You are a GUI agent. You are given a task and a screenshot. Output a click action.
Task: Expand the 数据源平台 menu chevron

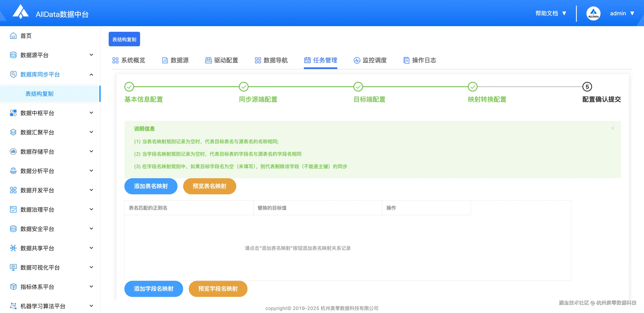click(92, 55)
